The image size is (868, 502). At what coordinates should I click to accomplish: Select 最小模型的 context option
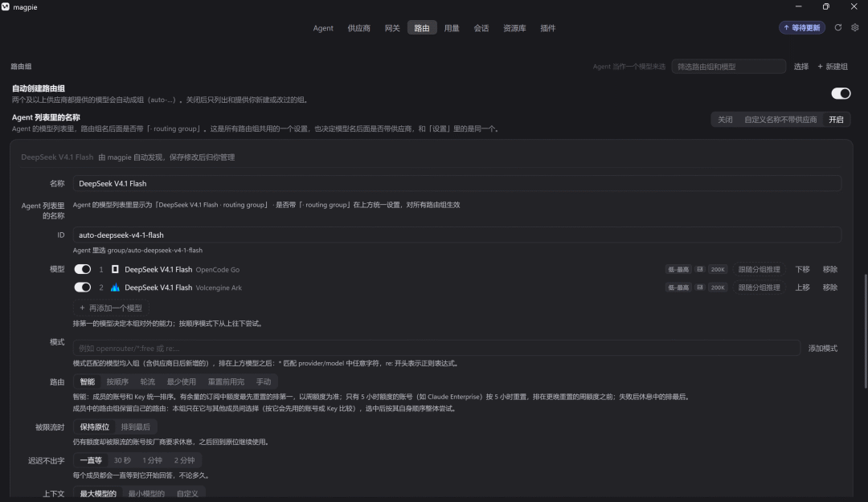pyautogui.click(x=146, y=494)
